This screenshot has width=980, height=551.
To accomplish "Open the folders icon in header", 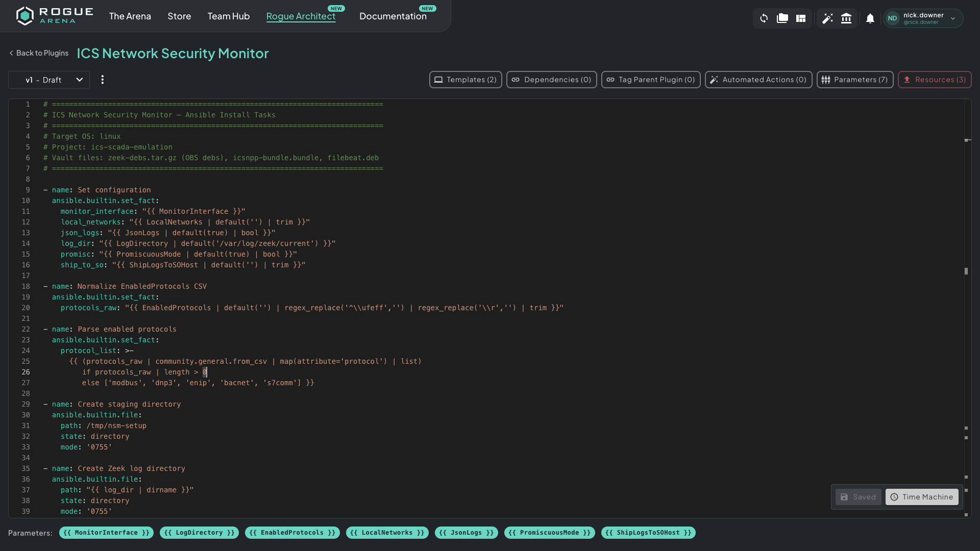I will coord(782,18).
